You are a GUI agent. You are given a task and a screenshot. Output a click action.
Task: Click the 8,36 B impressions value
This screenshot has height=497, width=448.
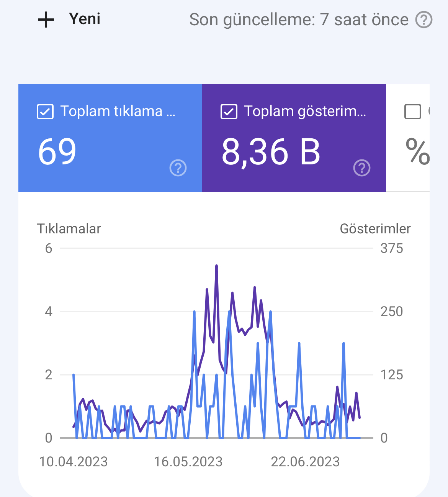[271, 152]
